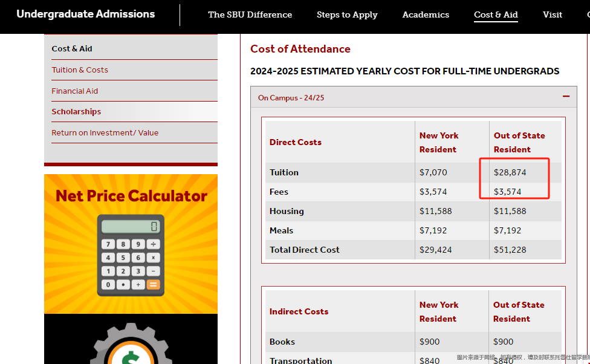Image resolution: width=590 pixels, height=364 pixels.
Task: Open Financial Aid sidebar link
Action: tap(75, 91)
